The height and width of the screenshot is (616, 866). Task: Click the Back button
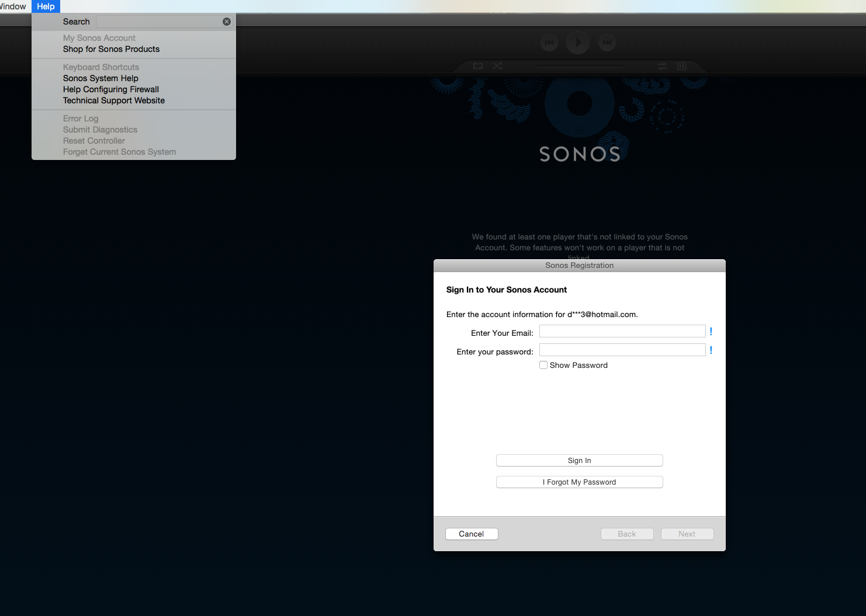coord(627,534)
